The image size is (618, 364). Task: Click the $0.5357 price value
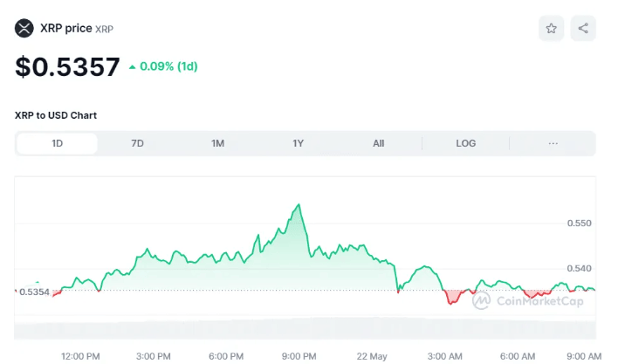point(67,66)
